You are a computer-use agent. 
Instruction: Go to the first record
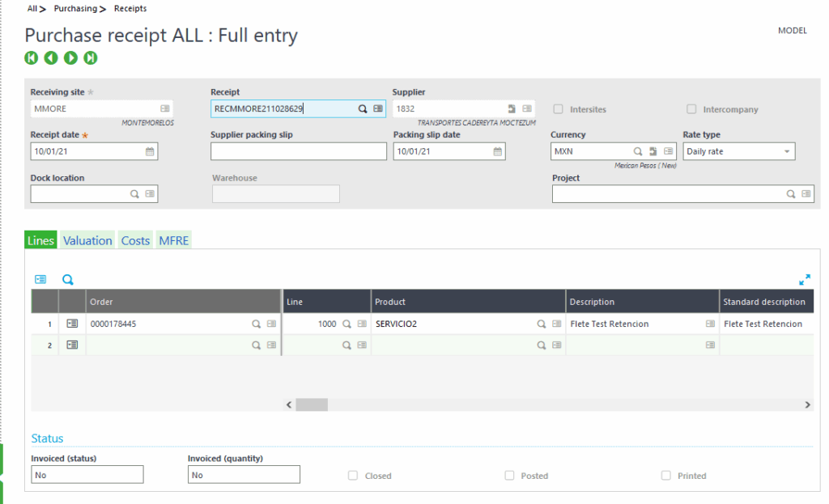31,58
